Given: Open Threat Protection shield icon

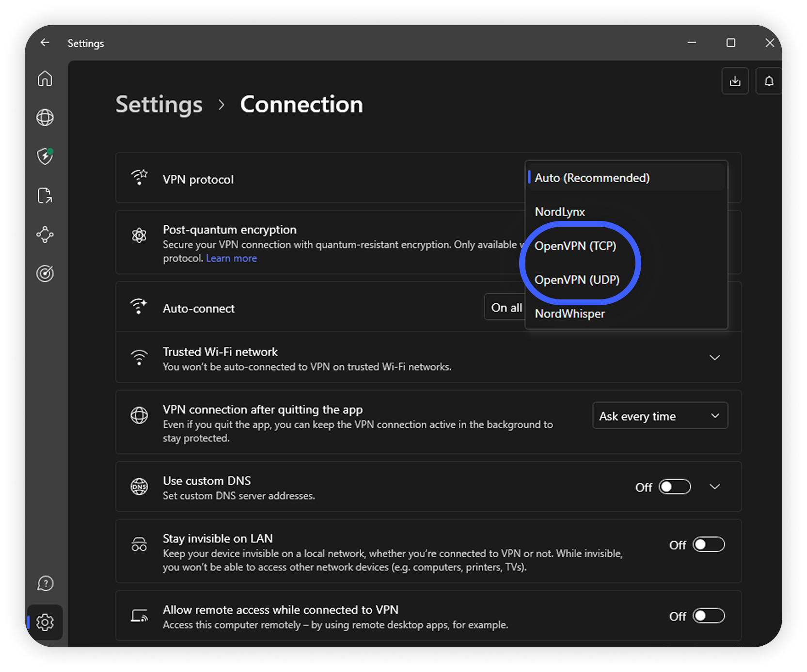Looking at the screenshot, I should coord(45,156).
